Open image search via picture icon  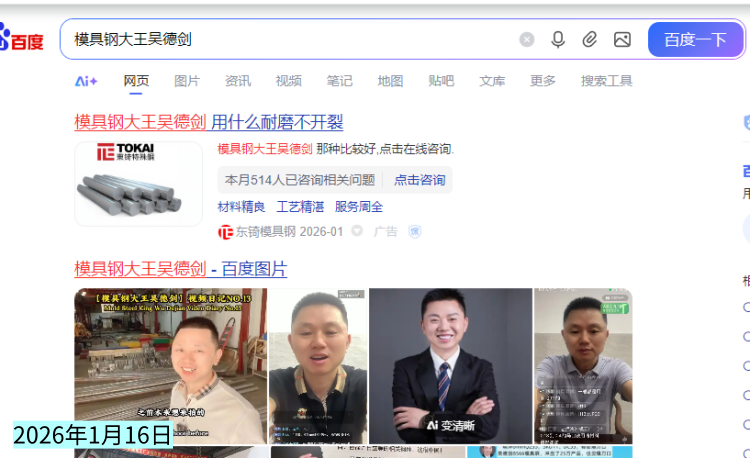click(622, 40)
